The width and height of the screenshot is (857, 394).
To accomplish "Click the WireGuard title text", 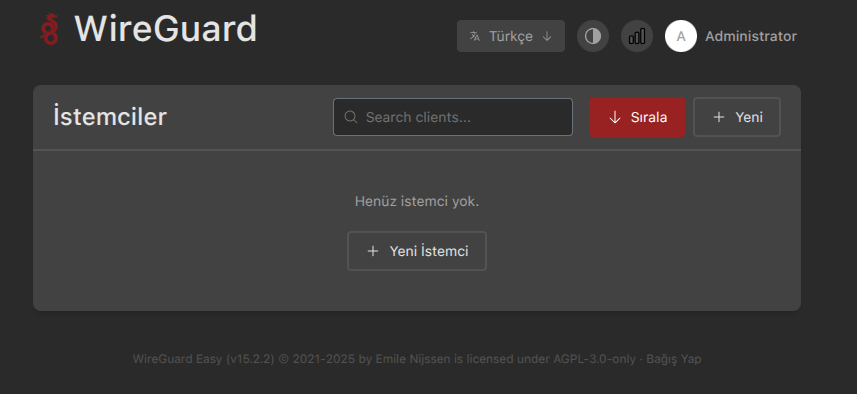I will [x=166, y=29].
